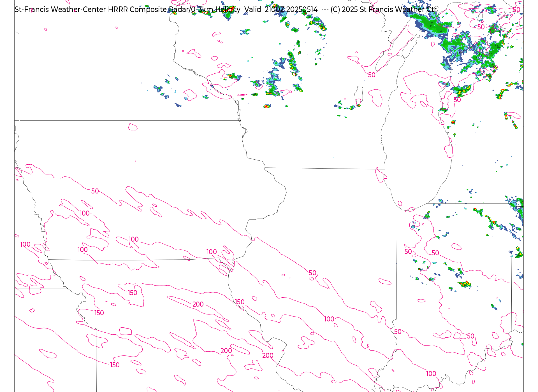Click the northernmost "200" helicity contour label
Image resolution: width=538 pixels, height=392 pixels.
198,304
